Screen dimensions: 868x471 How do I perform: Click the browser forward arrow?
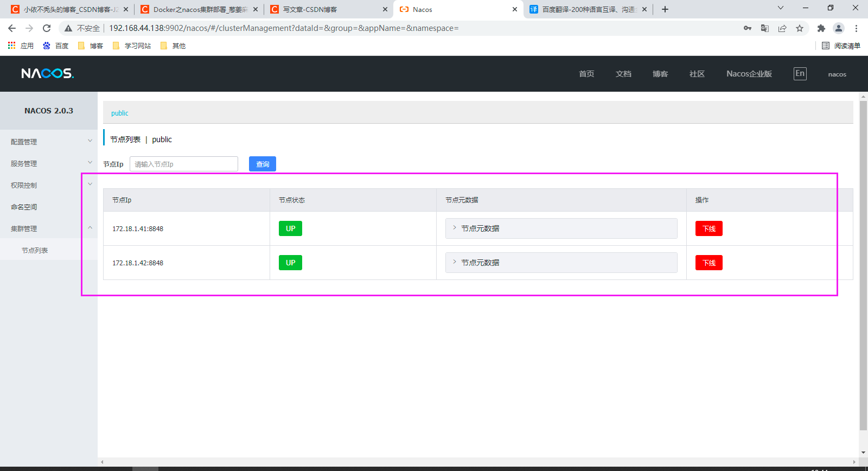[29, 28]
